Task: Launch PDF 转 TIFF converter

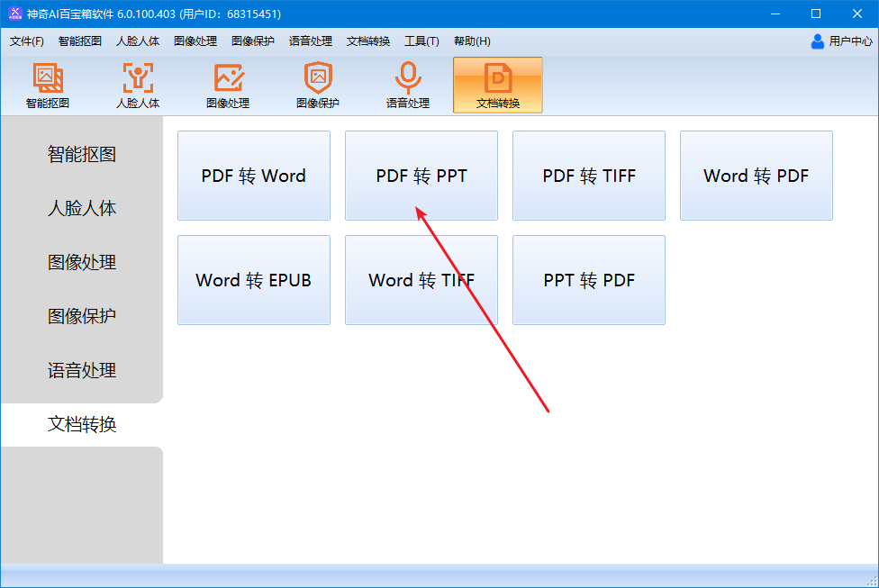Action: click(589, 176)
